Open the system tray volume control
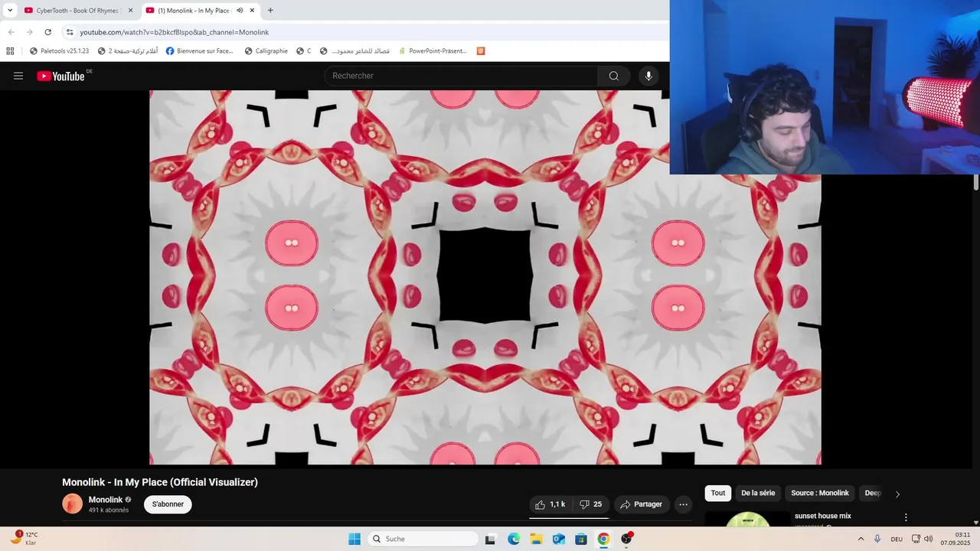This screenshot has height=551, width=980. (928, 539)
